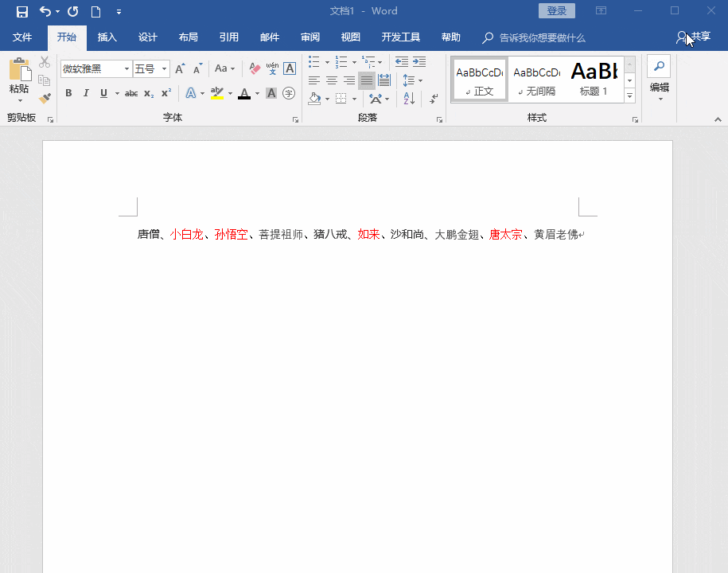The width and height of the screenshot is (728, 573).
Task: Click the enclosed character 字 icon
Action: (289, 93)
